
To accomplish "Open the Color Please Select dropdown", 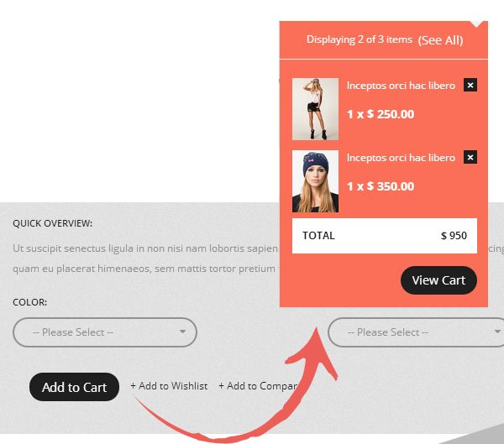I will [x=105, y=332].
